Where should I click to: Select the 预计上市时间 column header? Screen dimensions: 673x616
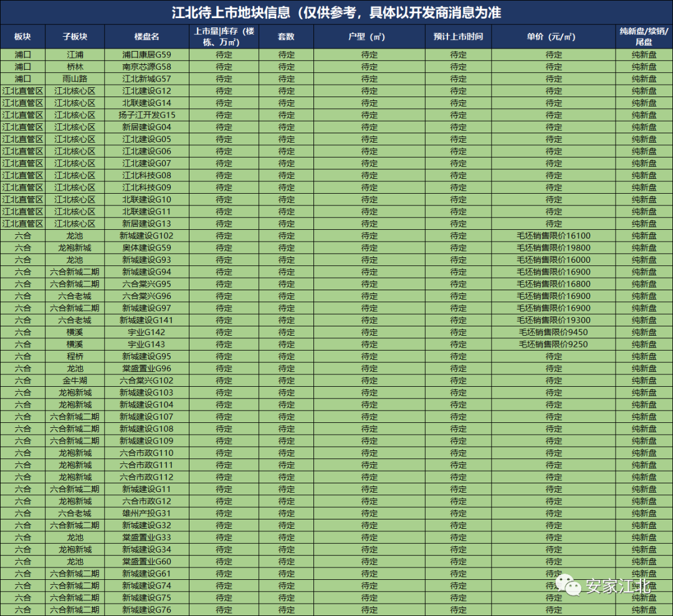point(458,36)
